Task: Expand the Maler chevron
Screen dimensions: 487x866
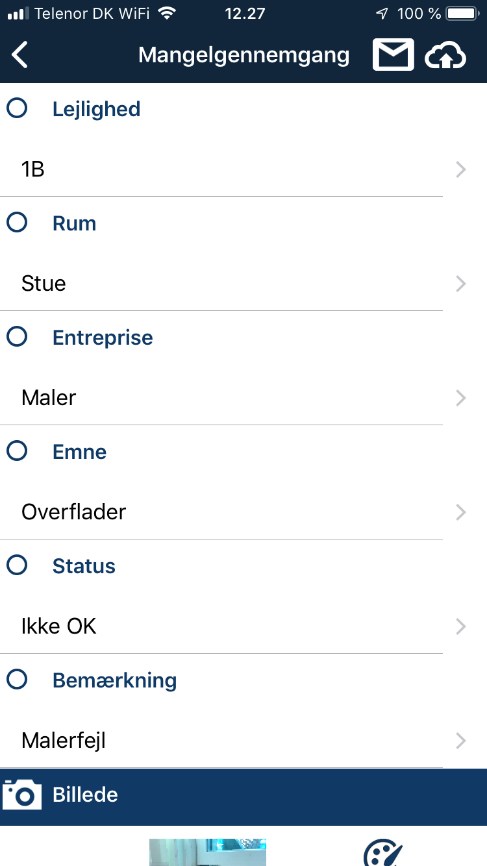Action: pos(461,398)
